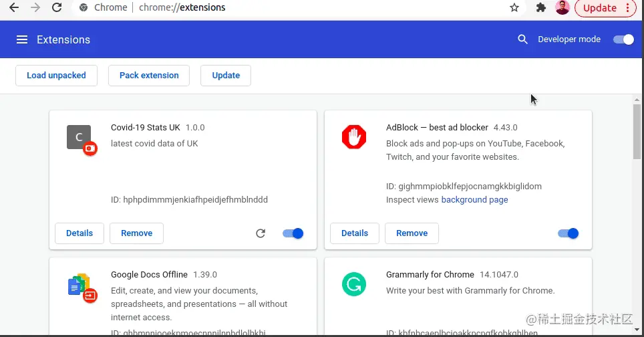Click the 'latest covid data of UK' description
Screen dimensions: 644x337
(x=154, y=144)
